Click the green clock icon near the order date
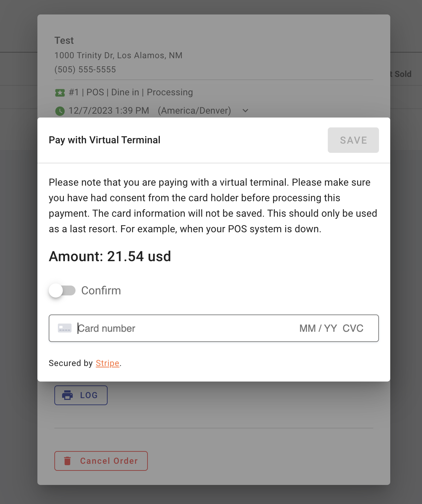 (x=60, y=111)
